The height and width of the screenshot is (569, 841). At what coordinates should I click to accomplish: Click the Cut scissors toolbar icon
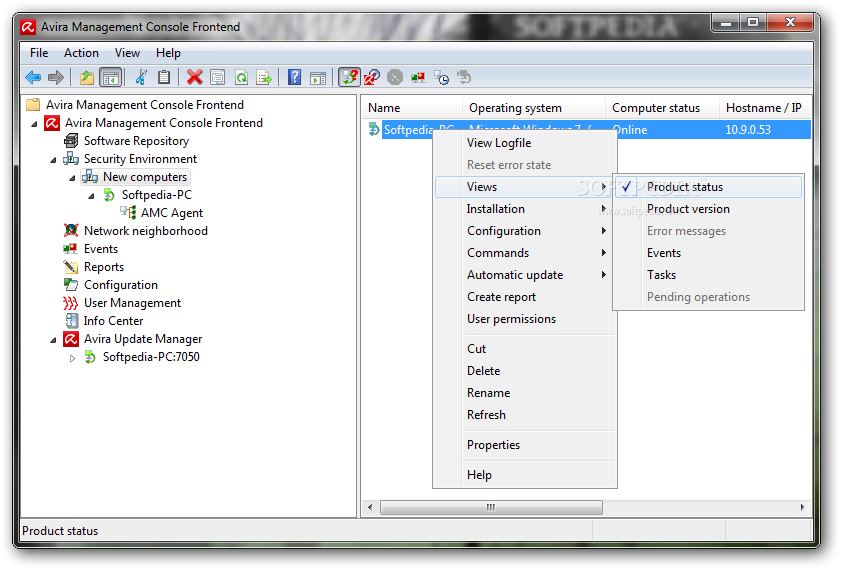click(141, 77)
